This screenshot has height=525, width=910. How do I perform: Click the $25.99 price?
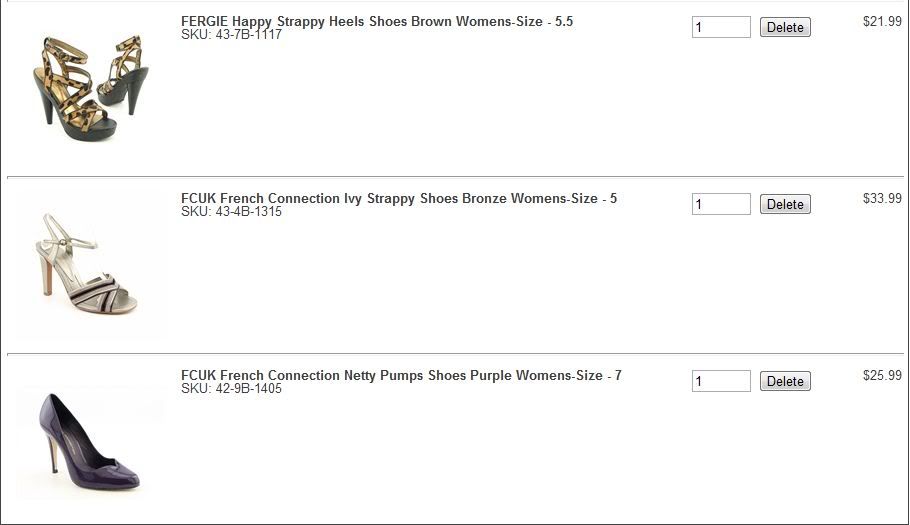882,375
